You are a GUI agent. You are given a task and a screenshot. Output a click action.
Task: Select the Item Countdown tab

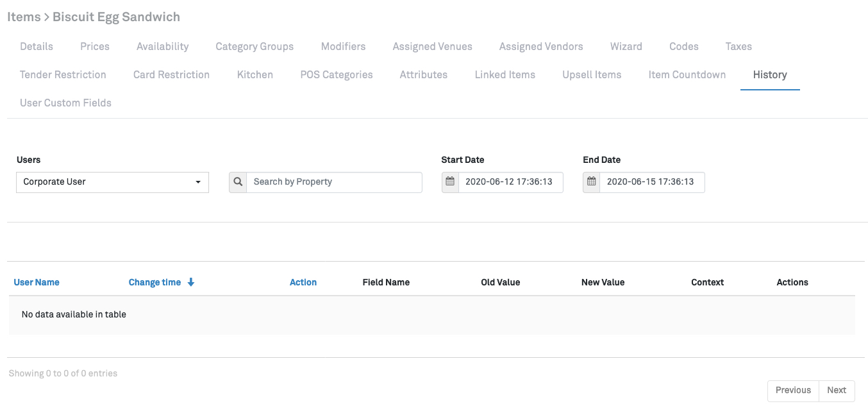tap(687, 74)
